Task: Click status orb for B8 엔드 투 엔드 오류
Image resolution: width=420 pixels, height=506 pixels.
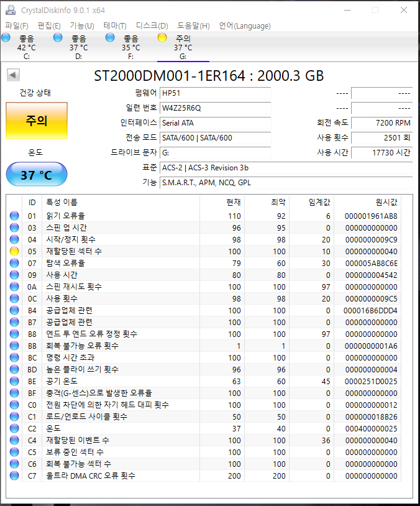Action: coord(14,334)
